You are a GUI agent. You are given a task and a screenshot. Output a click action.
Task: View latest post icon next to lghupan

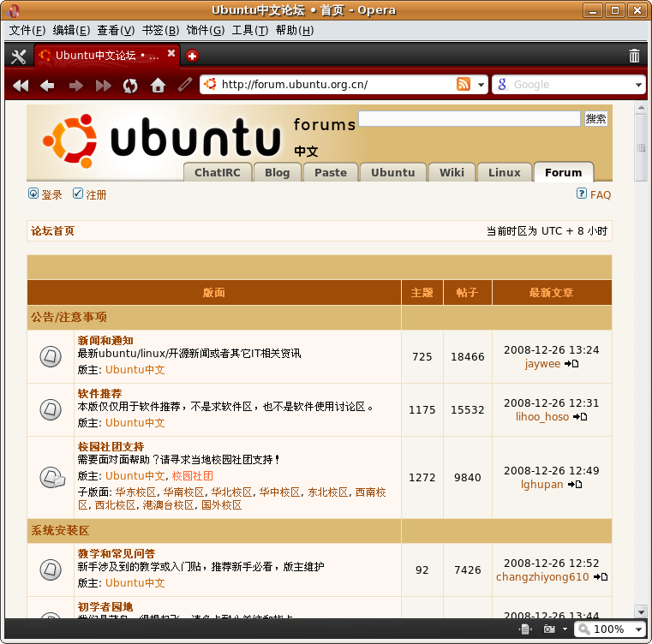(x=575, y=485)
